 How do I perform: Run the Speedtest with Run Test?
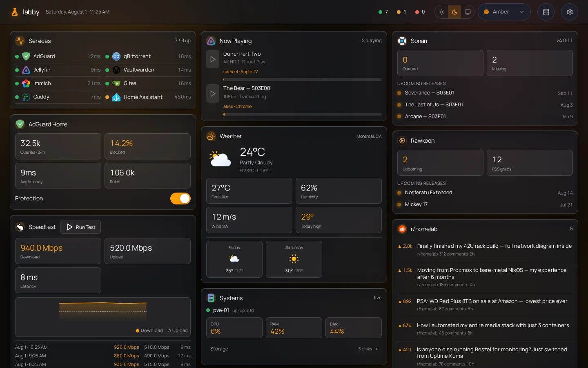click(80, 227)
